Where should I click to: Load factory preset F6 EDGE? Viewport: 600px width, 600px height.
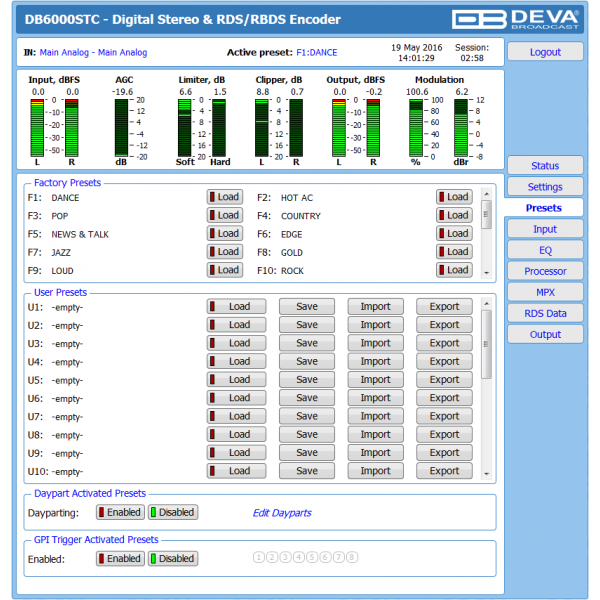[x=454, y=233]
